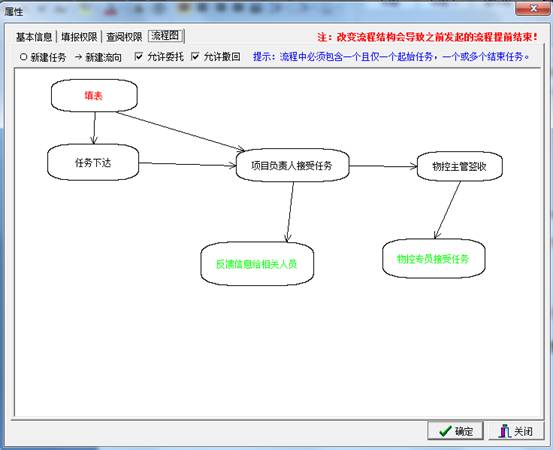Select the 新建任务 circle tool
The height and width of the screenshot is (450, 553).
tap(43, 57)
